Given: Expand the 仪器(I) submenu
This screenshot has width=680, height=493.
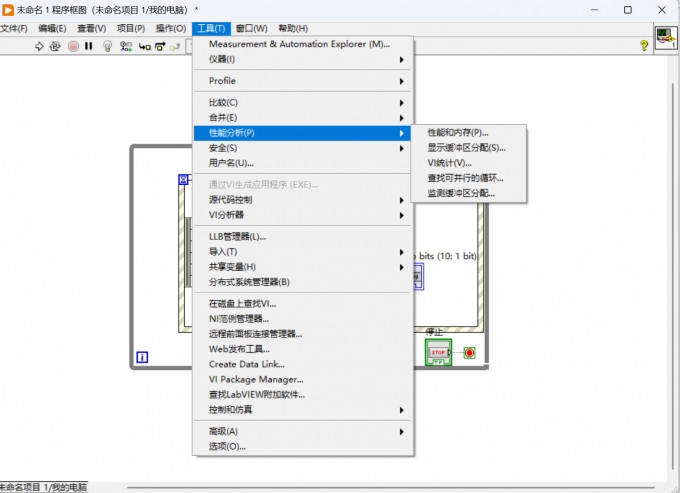Looking at the screenshot, I should (x=303, y=59).
